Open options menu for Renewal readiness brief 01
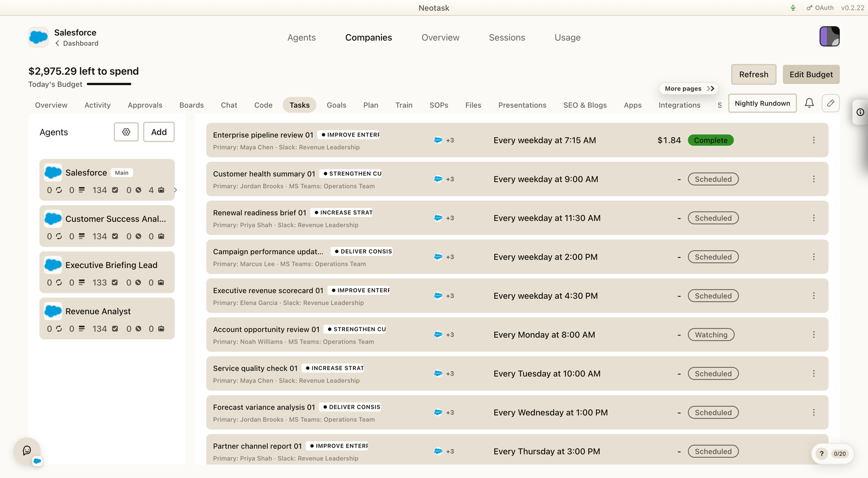This screenshot has height=478, width=868. [x=814, y=218]
